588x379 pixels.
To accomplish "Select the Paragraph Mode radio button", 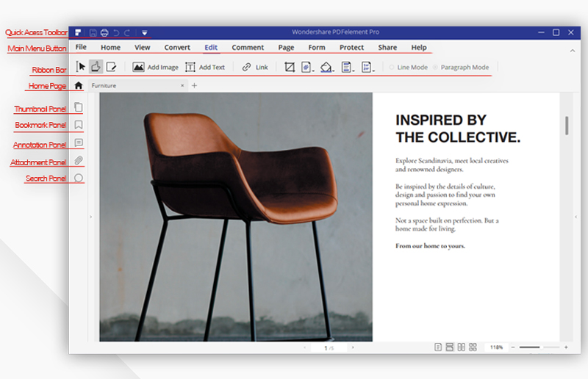I will [x=435, y=67].
